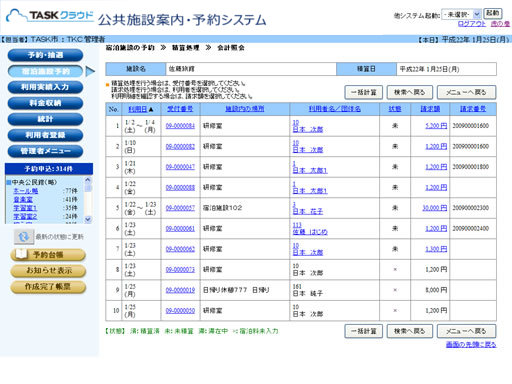Screen dimensions: 512x384
Task: Click the 画面の先頭に戻る link
Action: tap(471, 345)
